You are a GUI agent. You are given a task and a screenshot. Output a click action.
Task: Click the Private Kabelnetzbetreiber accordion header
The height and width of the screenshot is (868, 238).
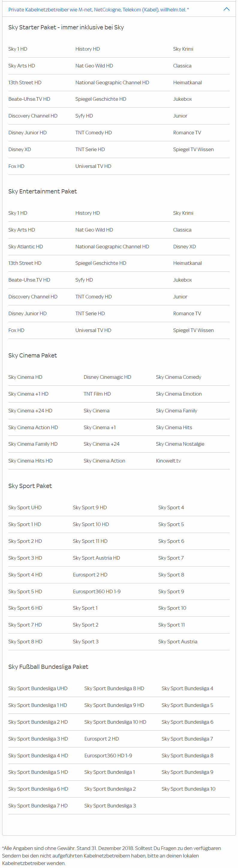98,10
